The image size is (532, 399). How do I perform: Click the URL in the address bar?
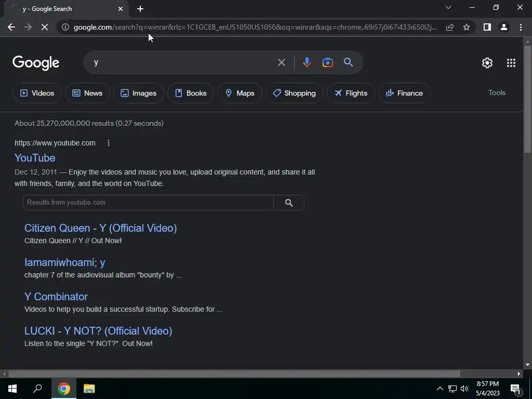click(x=255, y=27)
